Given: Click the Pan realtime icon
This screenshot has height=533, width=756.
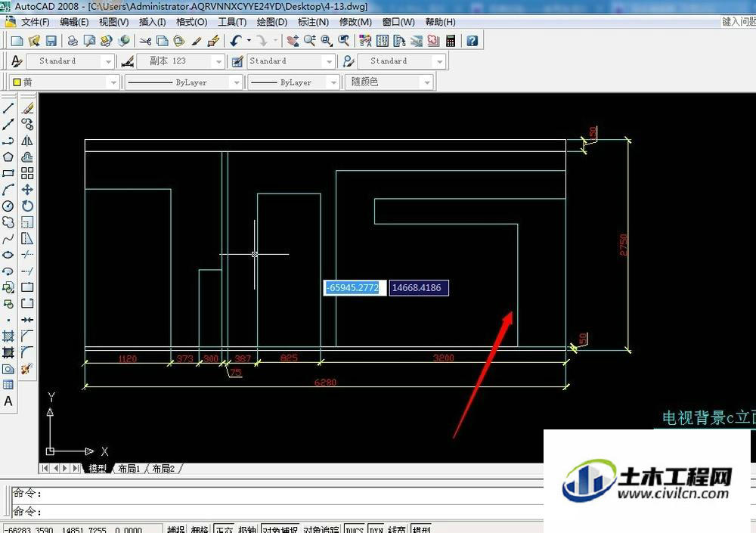Looking at the screenshot, I should [x=292, y=41].
